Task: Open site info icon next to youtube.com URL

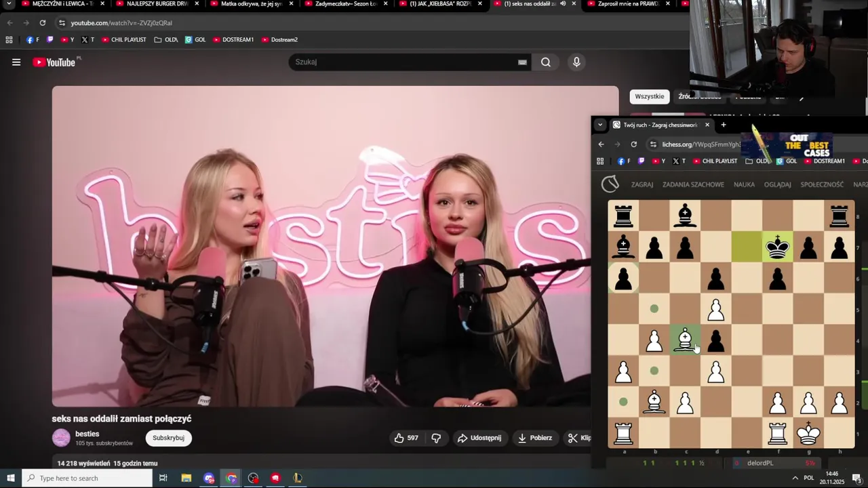Action: 62,23
